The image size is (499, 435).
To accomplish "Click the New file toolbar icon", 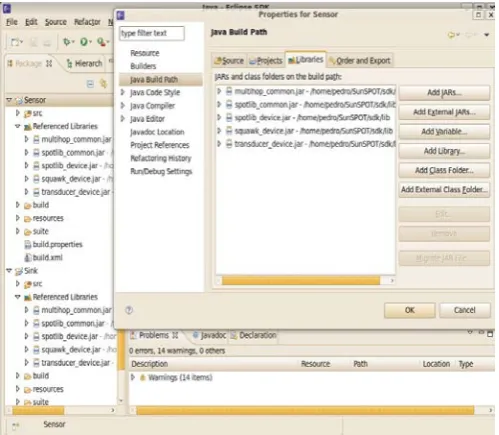I will coord(15,42).
